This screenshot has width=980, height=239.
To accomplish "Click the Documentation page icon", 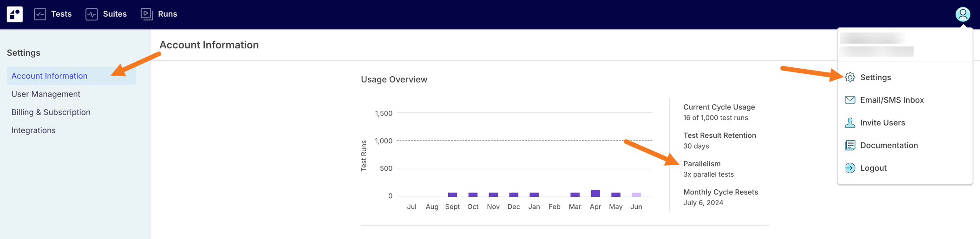I will (850, 145).
